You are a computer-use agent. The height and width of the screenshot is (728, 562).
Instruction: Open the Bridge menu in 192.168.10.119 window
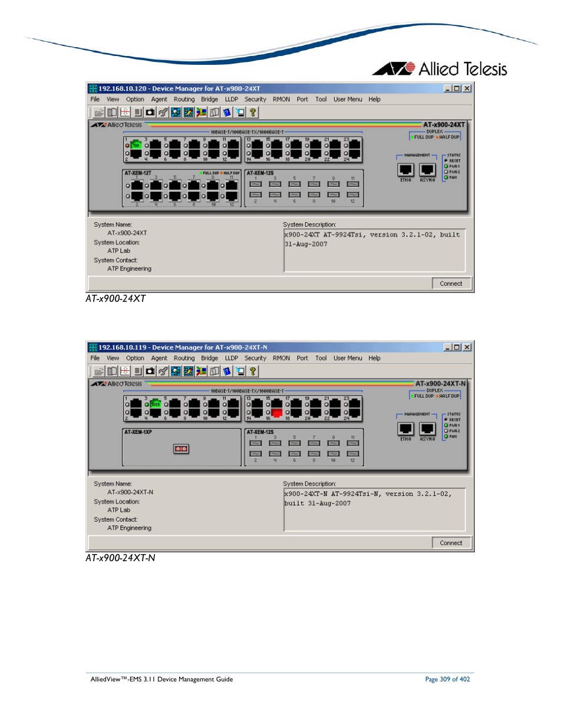tap(209, 358)
